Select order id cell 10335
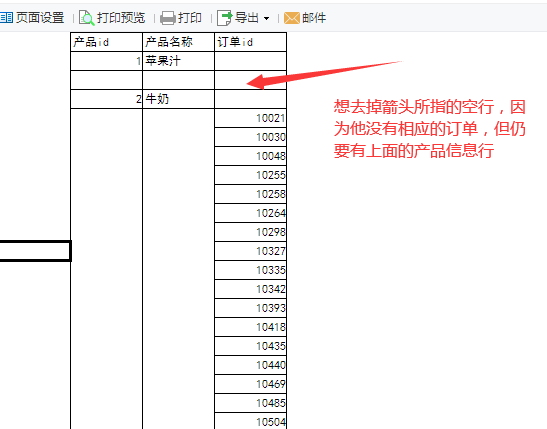 click(x=250, y=270)
